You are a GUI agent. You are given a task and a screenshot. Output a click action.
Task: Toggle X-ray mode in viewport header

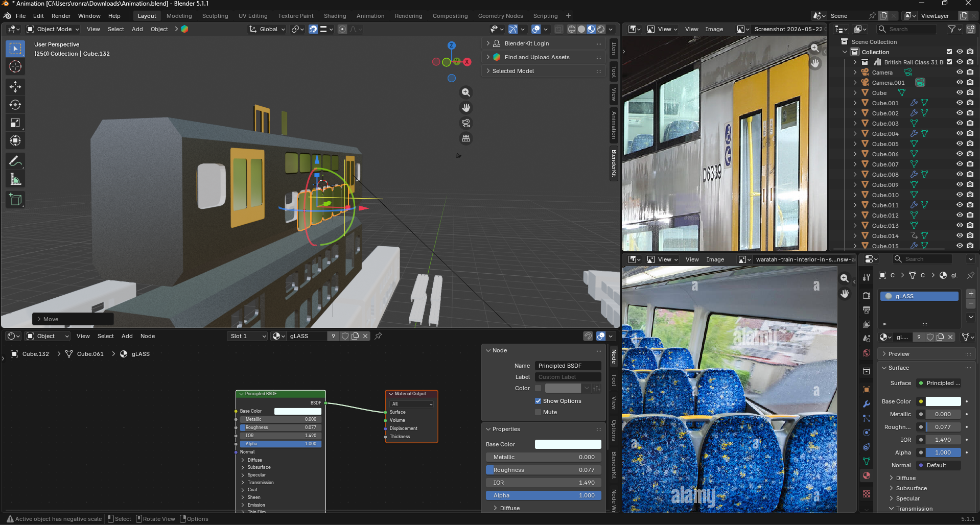(559, 29)
